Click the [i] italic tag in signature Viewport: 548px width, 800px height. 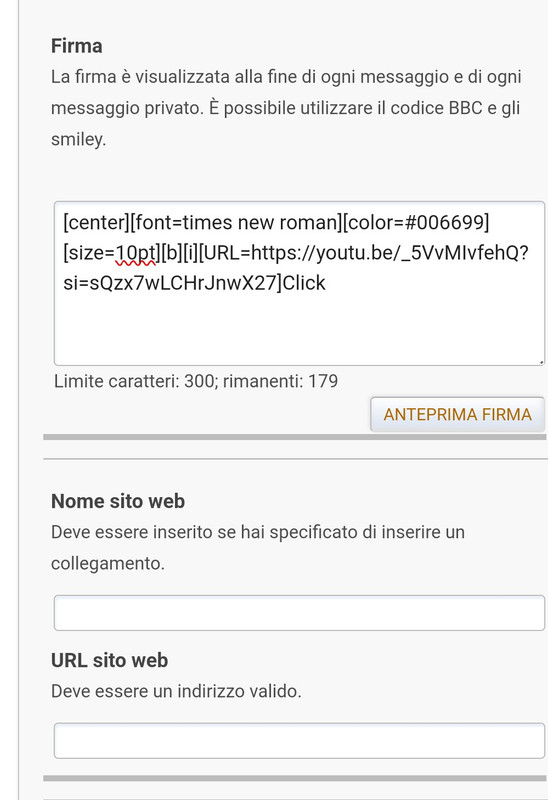190,253
